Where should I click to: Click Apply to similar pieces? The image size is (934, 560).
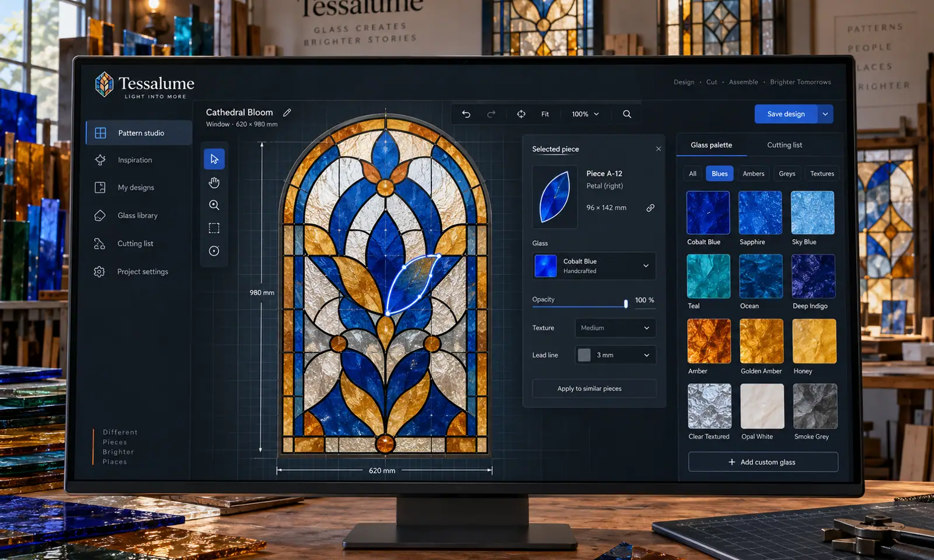(x=594, y=388)
